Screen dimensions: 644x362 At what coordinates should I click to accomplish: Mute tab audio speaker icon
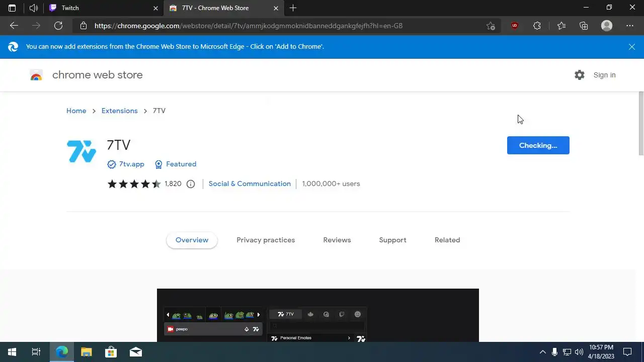tap(34, 8)
